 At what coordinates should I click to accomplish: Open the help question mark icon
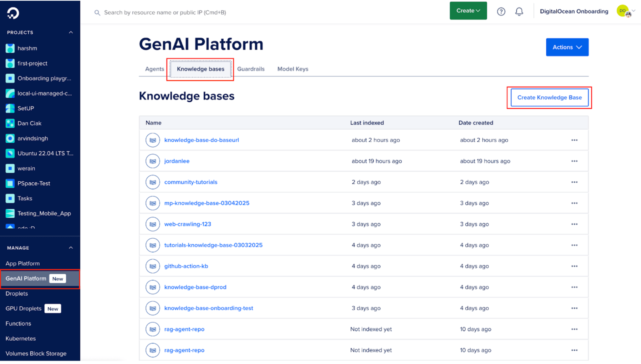(501, 12)
